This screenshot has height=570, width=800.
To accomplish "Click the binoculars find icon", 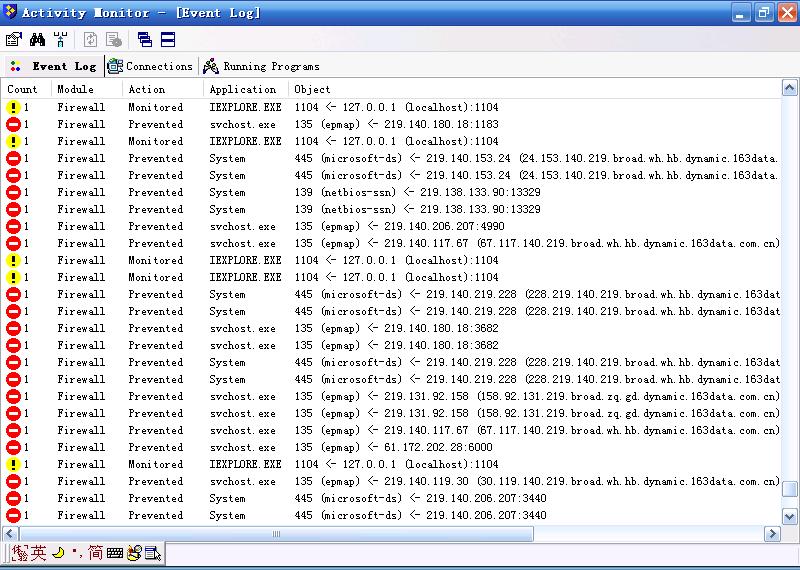I will (37, 39).
